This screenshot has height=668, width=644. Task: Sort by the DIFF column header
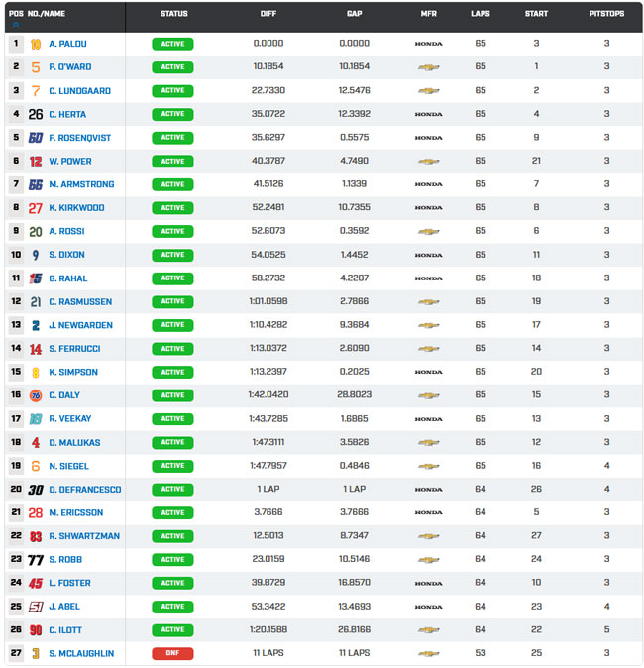[268, 14]
